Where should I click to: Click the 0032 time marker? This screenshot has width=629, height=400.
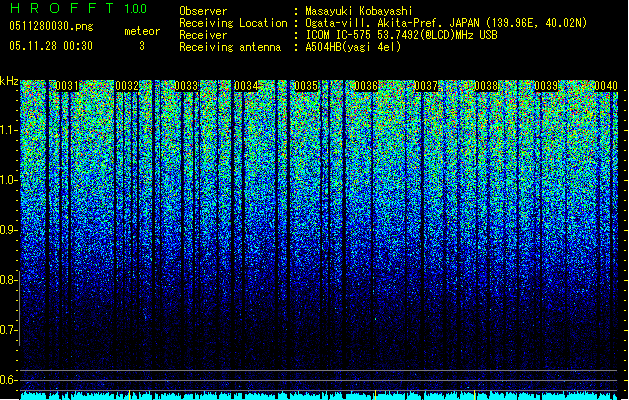(x=127, y=86)
